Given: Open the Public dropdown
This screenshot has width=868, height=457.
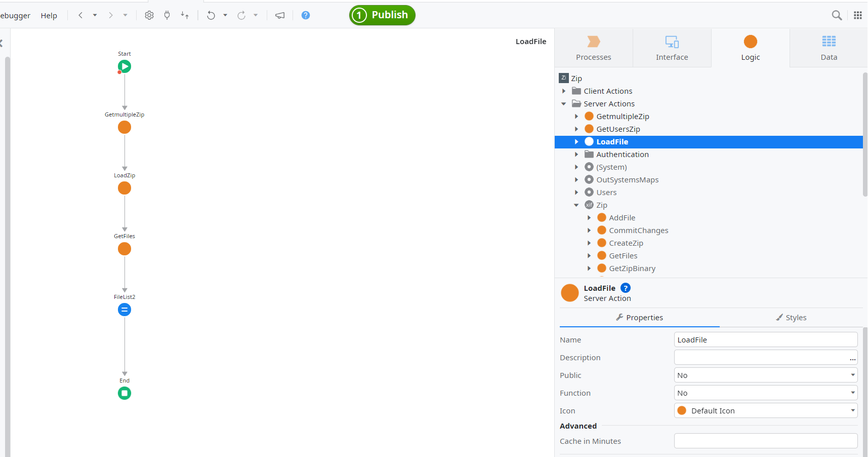Looking at the screenshot, I should pos(766,375).
